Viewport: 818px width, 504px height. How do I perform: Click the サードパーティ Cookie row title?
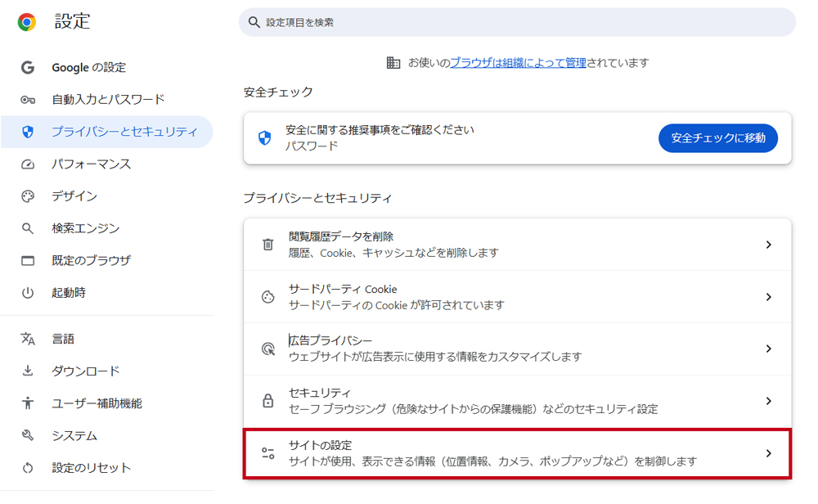343,289
